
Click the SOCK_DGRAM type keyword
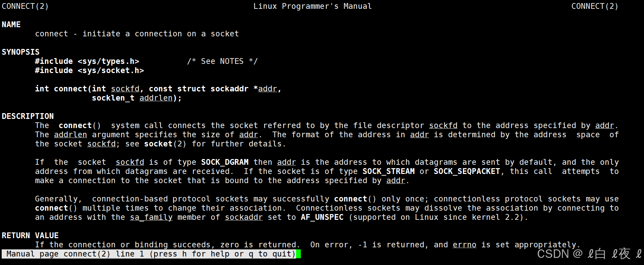pos(225,162)
